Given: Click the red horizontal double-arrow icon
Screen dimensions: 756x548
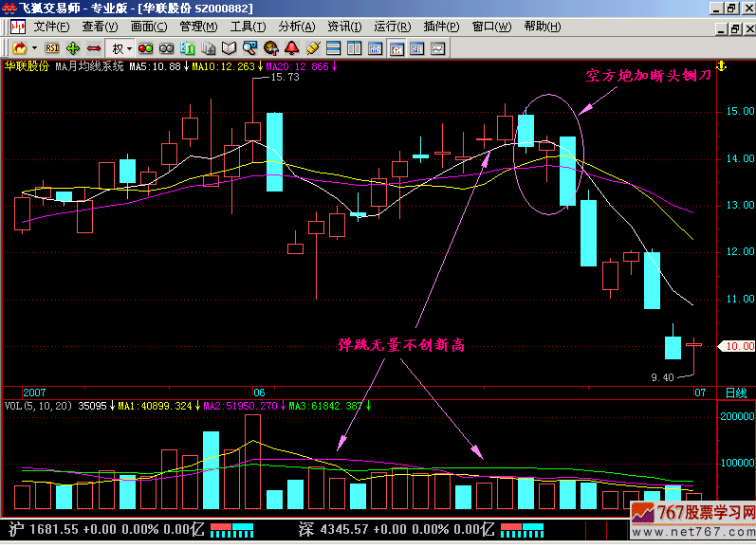Looking at the screenshot, I should [94, 47].
